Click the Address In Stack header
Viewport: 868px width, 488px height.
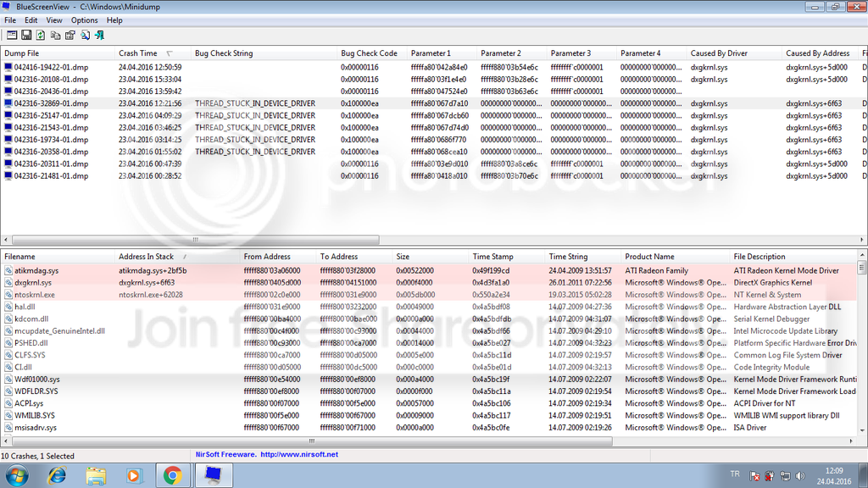[x=176, y=257]
